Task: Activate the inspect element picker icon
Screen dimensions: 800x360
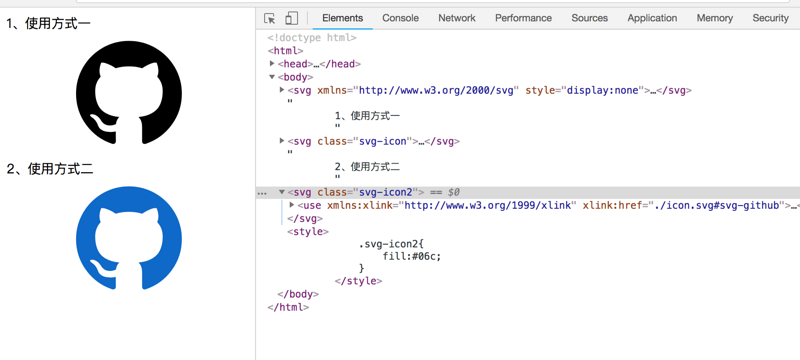Action: coord(269,18)
